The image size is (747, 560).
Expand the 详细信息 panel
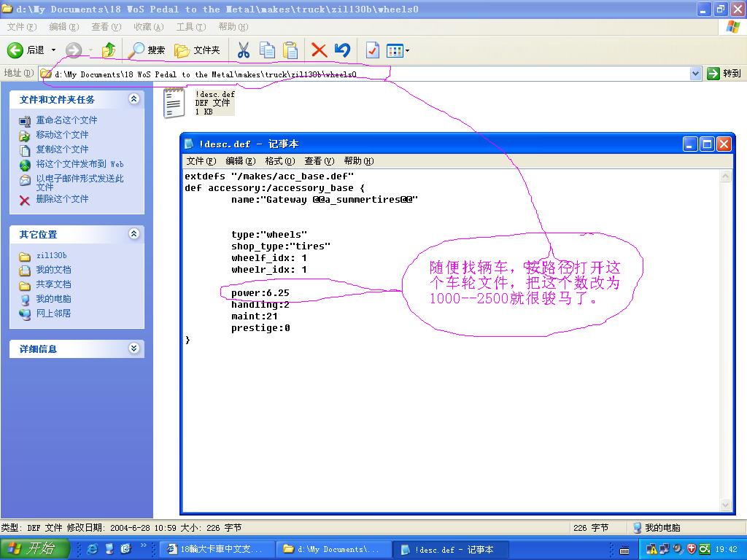tap(133, 349)
